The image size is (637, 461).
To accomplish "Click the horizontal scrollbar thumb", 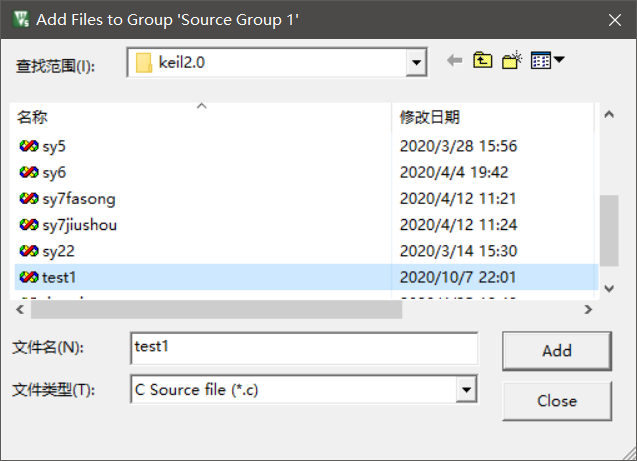I will pos(217,310).
